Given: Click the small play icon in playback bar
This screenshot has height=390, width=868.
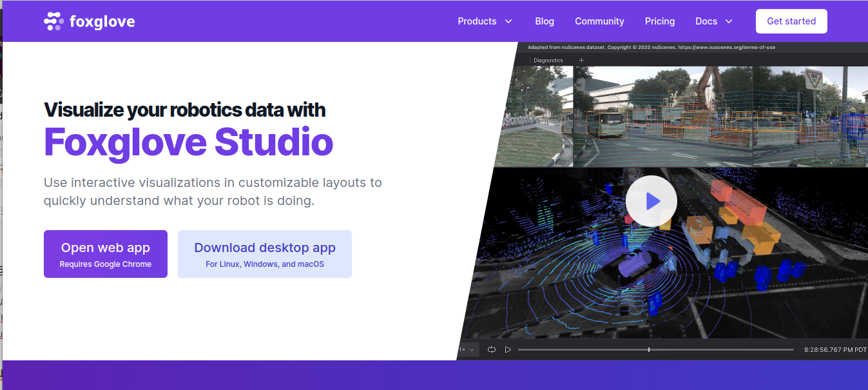Looking at the screenshot, I should (508, 349).
